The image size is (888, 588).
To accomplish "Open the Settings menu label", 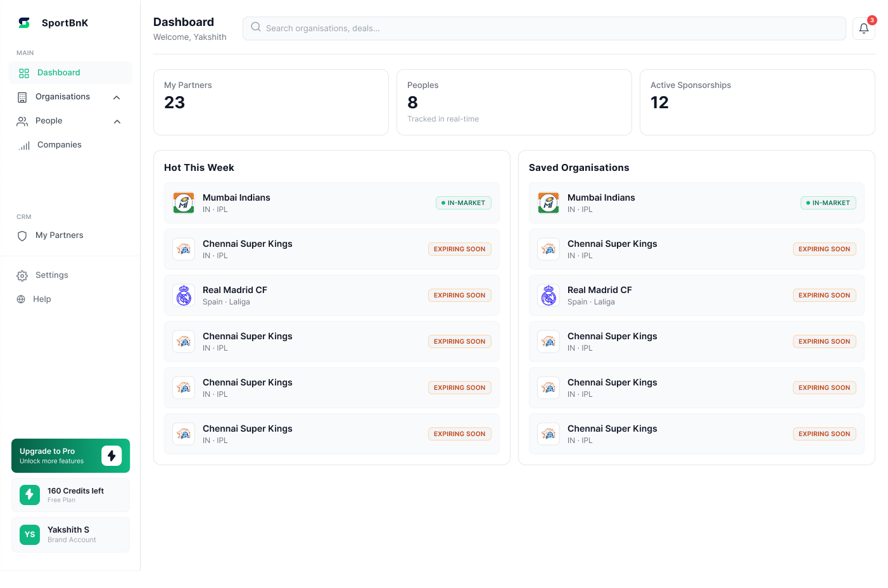I will tap(52, 275).
